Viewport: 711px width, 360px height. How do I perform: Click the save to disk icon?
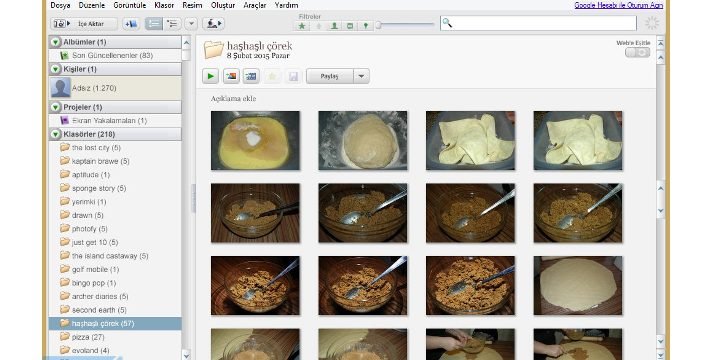coord(293,76)
